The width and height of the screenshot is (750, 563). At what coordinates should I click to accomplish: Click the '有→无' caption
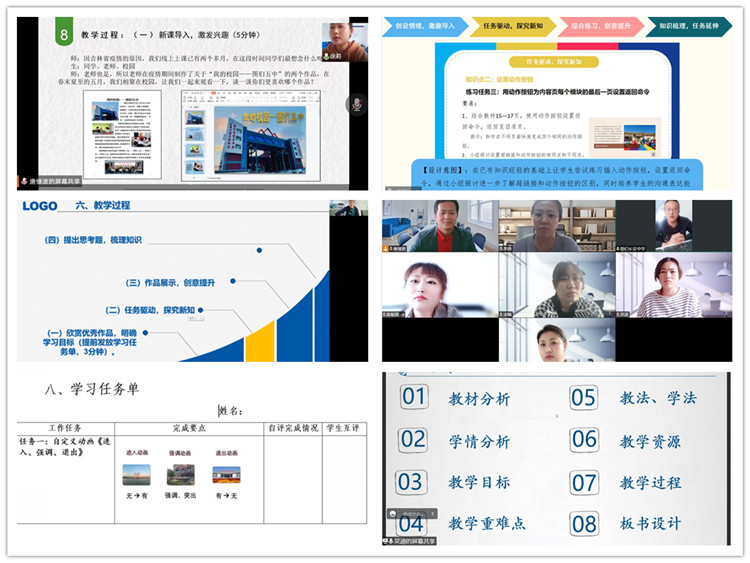point(227,496)
